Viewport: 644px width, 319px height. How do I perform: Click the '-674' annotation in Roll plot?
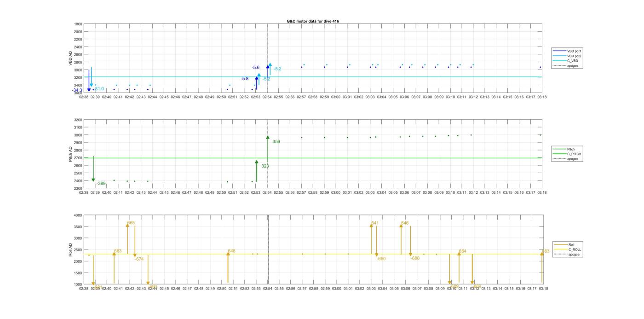tap(139, 259)
